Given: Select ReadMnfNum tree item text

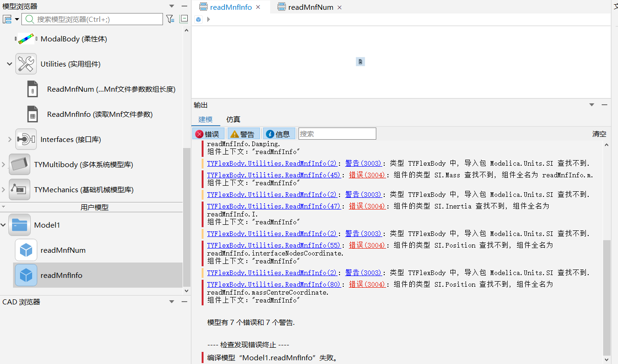Looking at the screenshot, I should (x=111, y=89).
